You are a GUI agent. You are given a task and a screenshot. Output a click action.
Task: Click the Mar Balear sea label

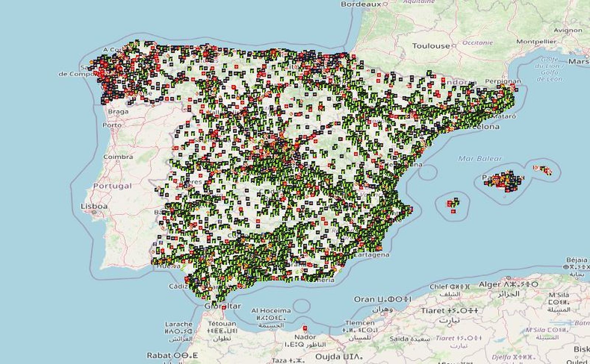coord(480,159)
